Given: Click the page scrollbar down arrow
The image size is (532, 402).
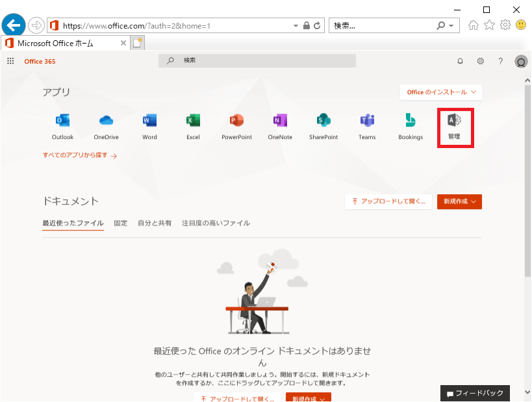Looking at the screenshot, I should pyautogui.click(x=527, y=392).
